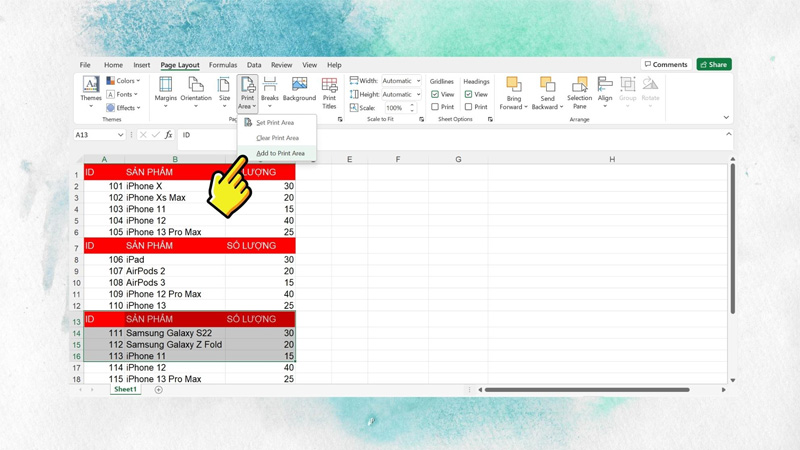Open the Send Backward dropdown arrow
This screenshot has width=800, height=450.
pos(561,107)
